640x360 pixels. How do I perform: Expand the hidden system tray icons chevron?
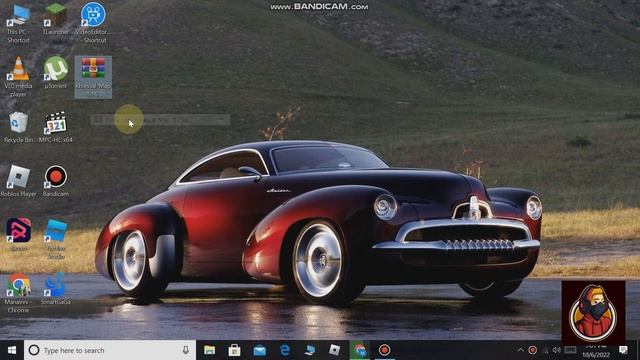[x=520, y=350]
